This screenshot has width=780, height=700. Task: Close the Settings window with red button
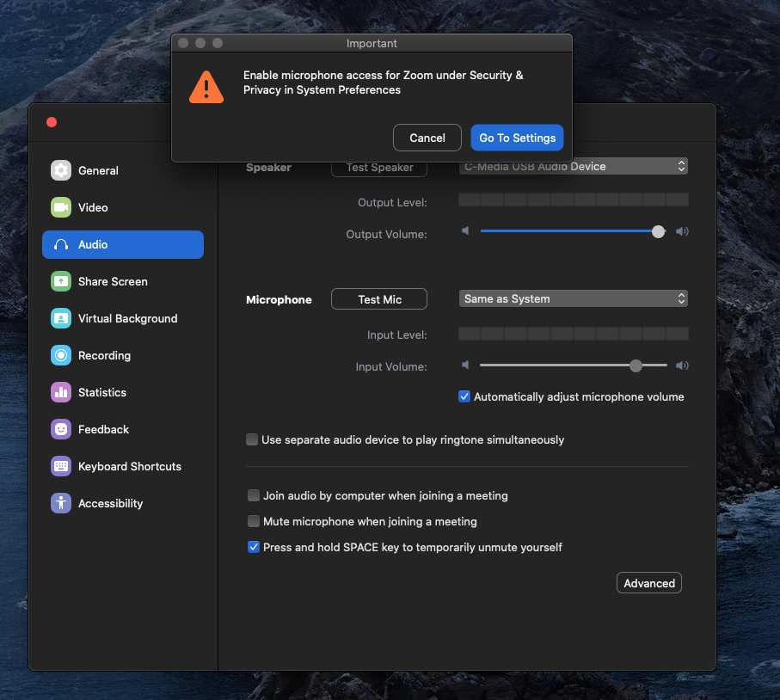click(52, 122)
